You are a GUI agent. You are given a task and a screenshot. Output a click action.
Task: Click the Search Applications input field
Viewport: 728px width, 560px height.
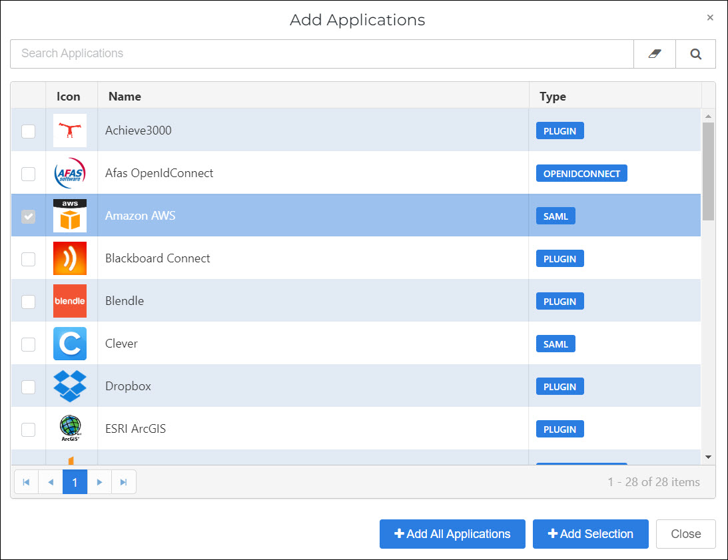322,54
